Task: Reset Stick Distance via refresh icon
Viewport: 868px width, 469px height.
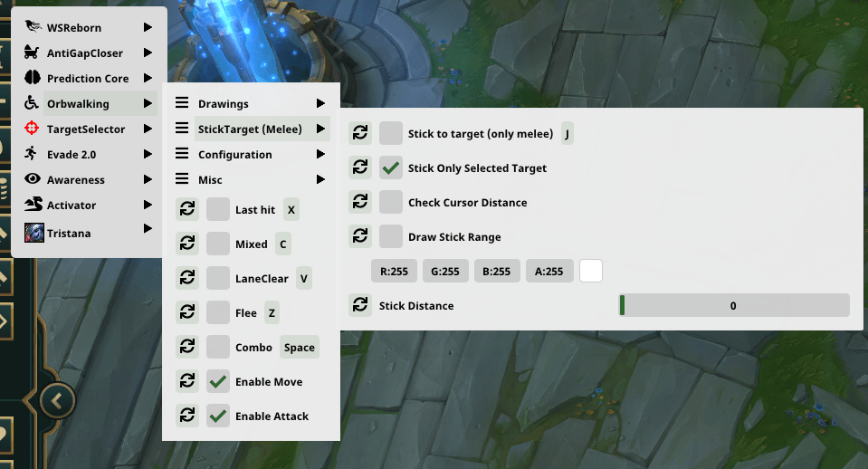Action: coord(360,305)
